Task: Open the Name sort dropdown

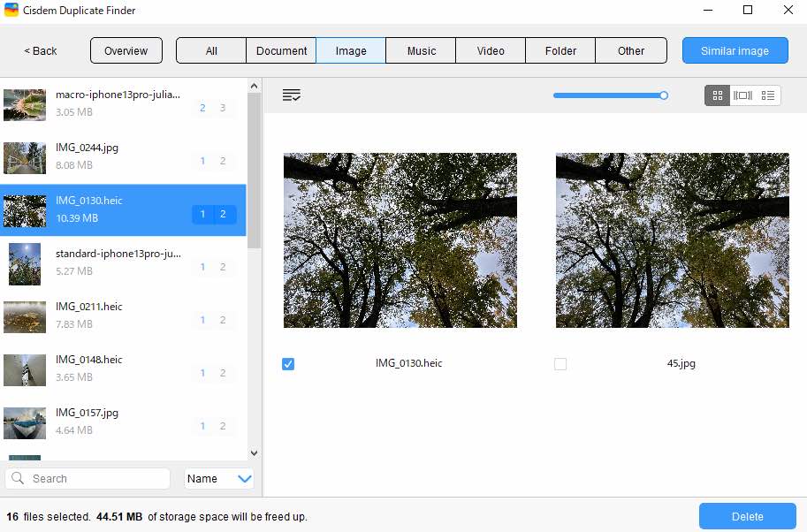Action: pos(218,478)
